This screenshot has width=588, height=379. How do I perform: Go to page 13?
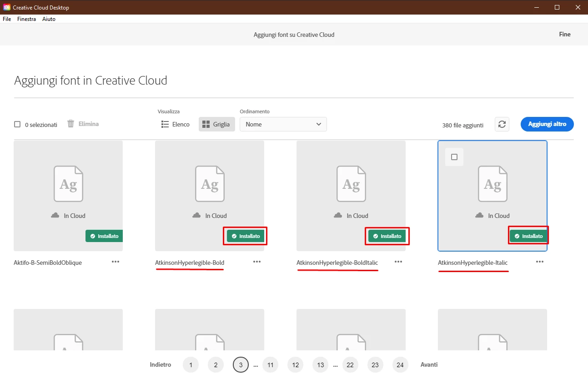coord(320,365)
